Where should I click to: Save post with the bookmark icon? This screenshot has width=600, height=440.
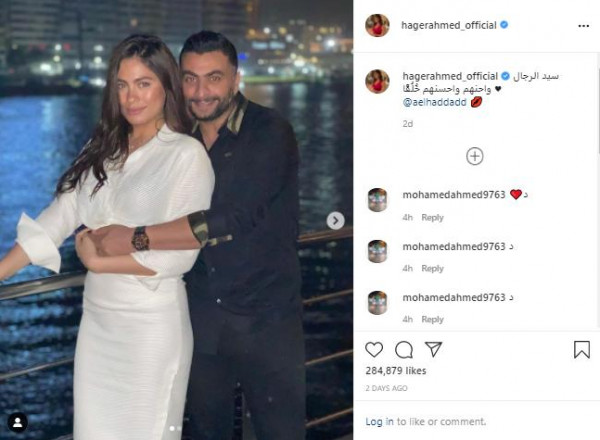tap(582, 350)
